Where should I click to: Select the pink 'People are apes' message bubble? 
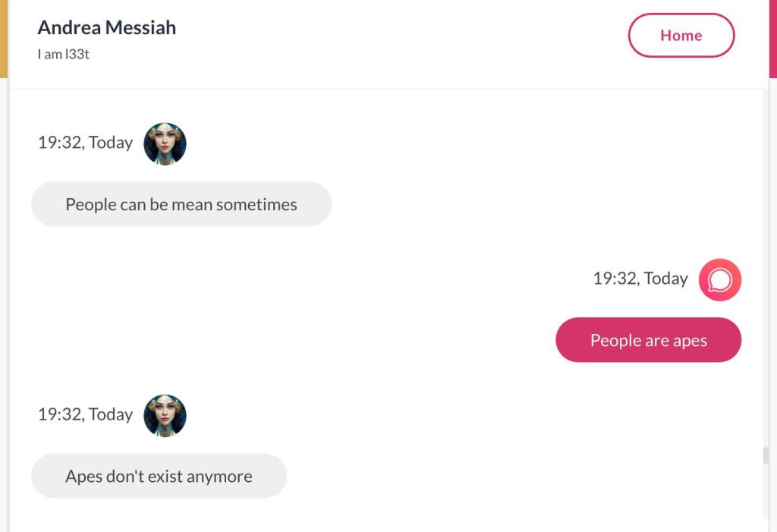648,340
